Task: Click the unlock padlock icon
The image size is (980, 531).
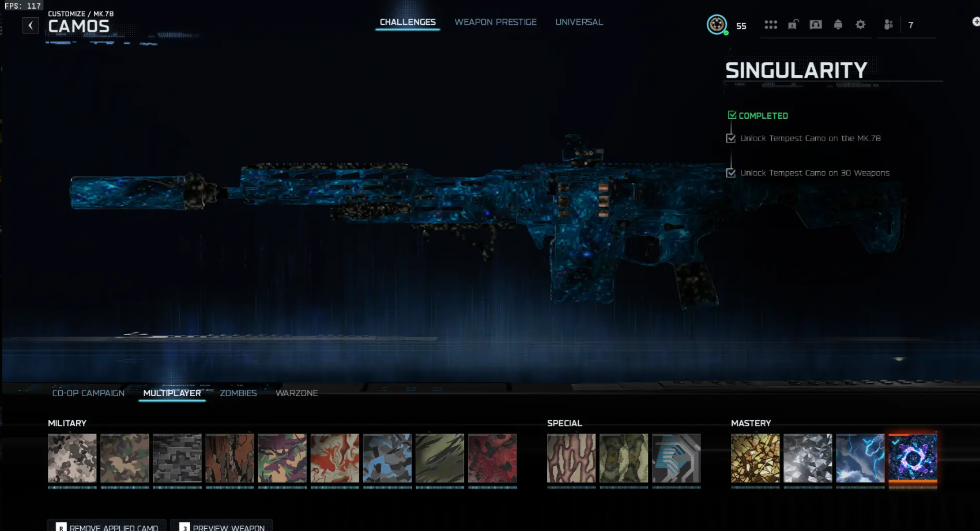Action: coord(793,25)
